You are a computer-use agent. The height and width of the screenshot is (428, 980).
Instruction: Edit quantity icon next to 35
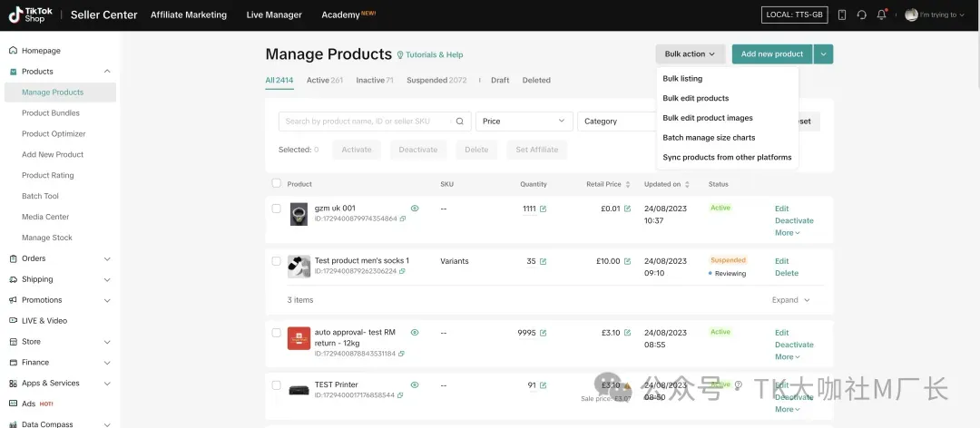click(544, 261)
